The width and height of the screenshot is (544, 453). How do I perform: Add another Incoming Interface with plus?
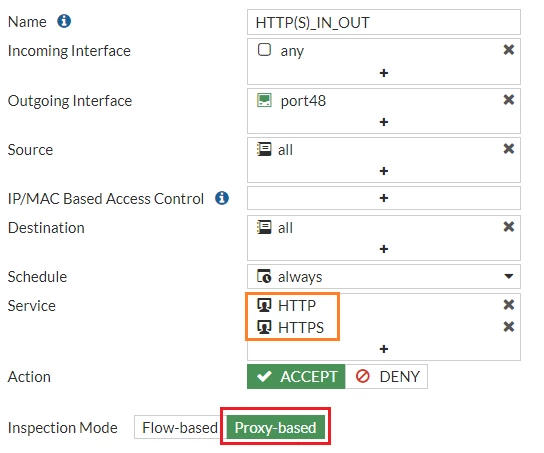[x=384, y=73]
